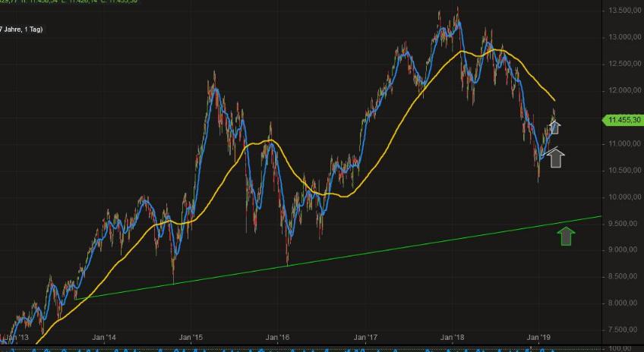Click the Jan '19 date label
This screenshot has height=352, width=644.
539,338
